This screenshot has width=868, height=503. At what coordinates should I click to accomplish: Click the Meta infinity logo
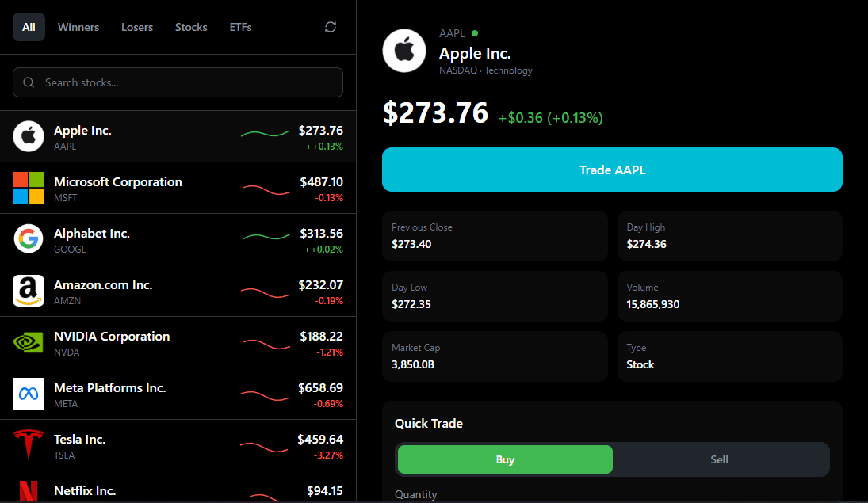click(29, 394)
